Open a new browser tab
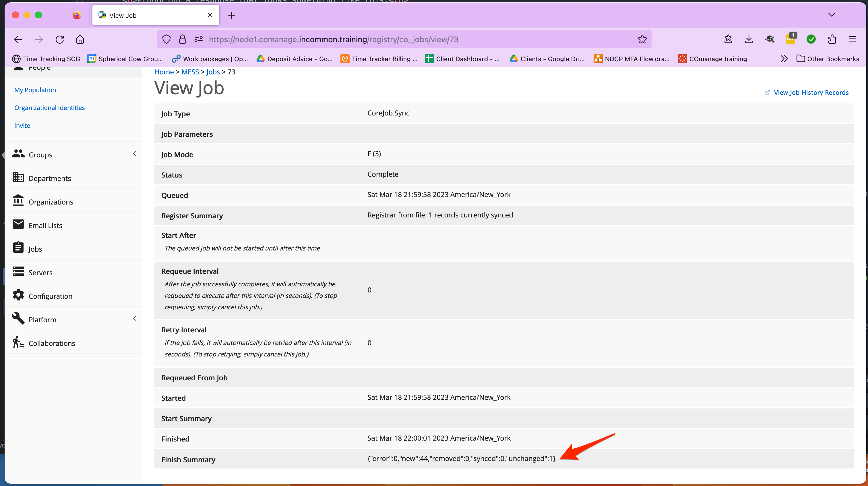The width and height of the screenshot is (868, 486). point(231,15)
